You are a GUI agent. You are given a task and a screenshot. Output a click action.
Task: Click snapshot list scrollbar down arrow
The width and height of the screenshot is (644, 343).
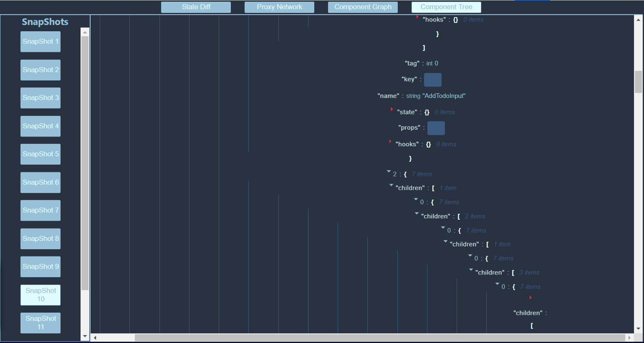click(85, 336)
